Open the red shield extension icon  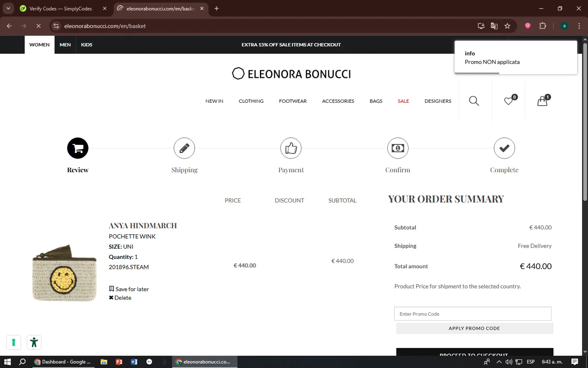528,26
